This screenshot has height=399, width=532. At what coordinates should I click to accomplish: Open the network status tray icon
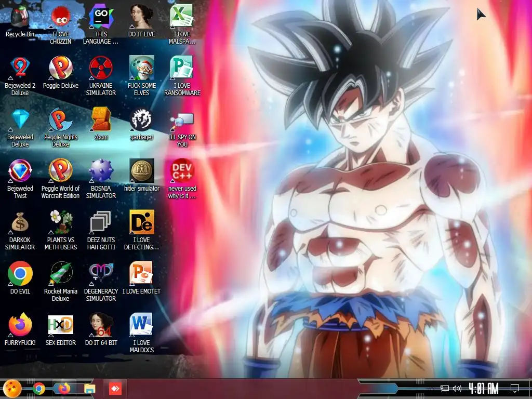[x=445, y=389]
